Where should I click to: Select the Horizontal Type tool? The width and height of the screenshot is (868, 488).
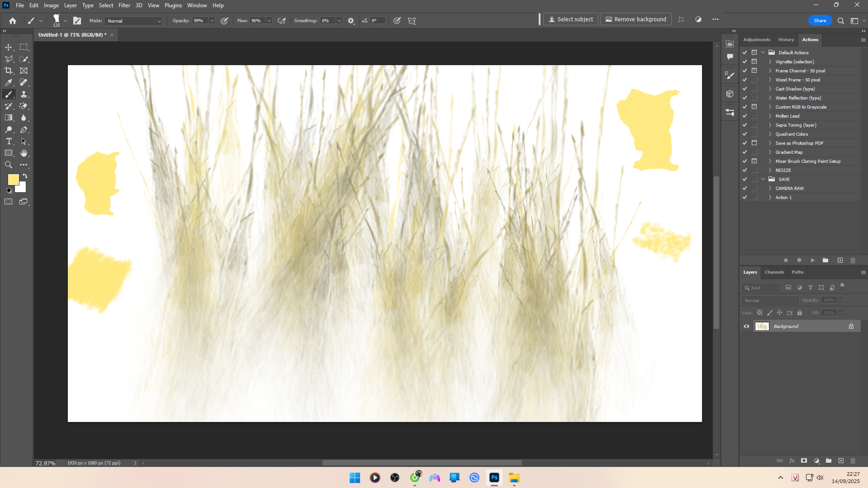9,142
